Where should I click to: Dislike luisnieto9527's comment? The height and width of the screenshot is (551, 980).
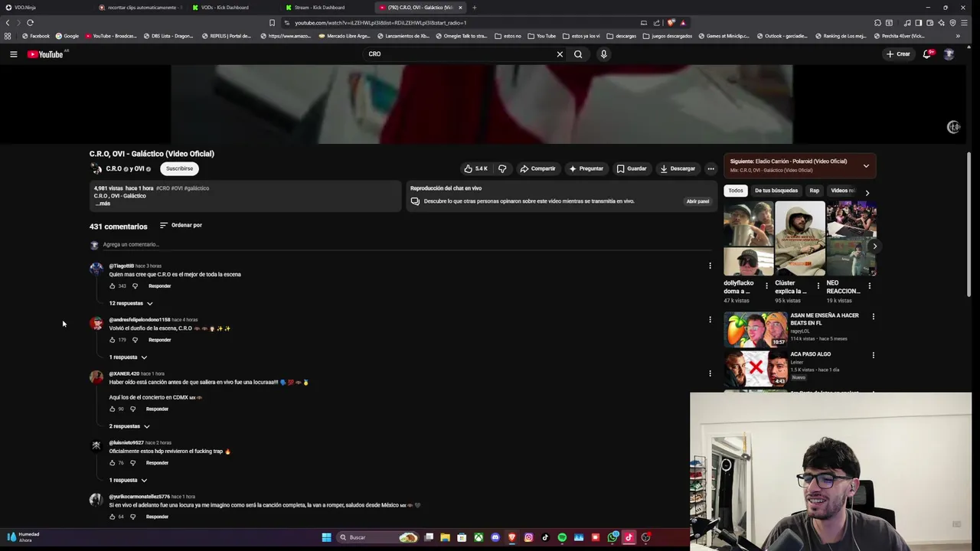(x=132, y=463)
